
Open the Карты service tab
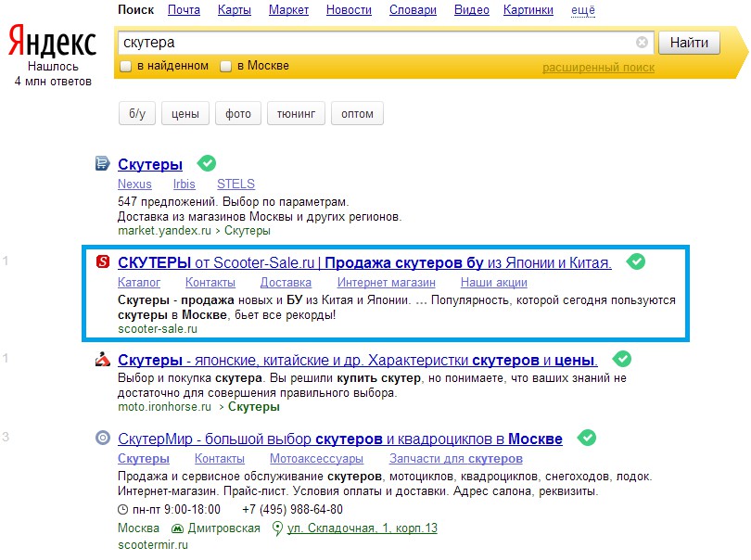(235, 10)
